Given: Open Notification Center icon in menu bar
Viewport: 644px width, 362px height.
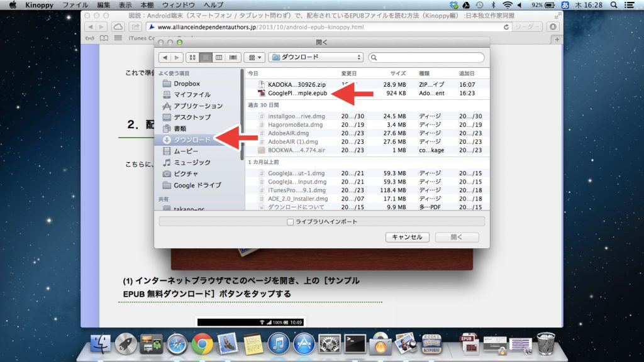Looking at the screenshot, I should pos(629,5).
